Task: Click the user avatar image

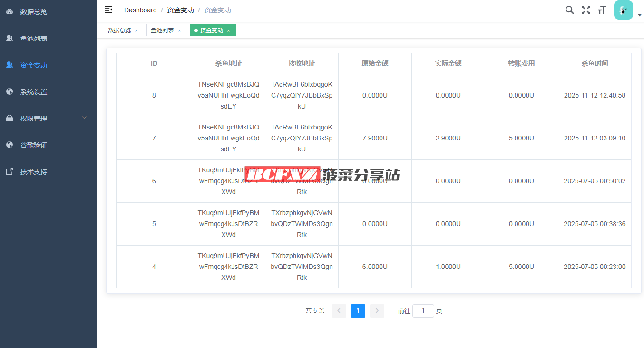Action: coord(623,10)
